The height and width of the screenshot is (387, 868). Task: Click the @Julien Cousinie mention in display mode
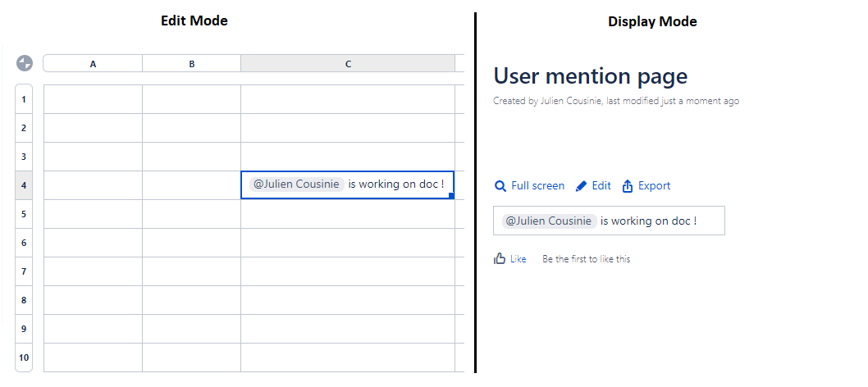[548, 221]
